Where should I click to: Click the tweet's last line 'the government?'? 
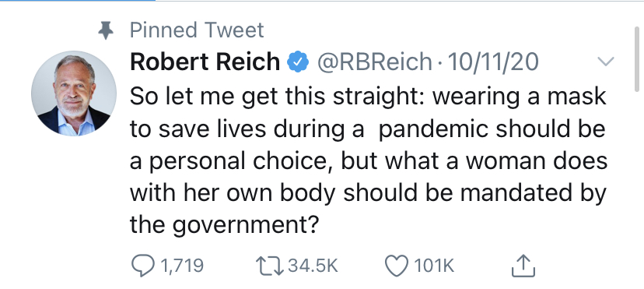[224, 224]
